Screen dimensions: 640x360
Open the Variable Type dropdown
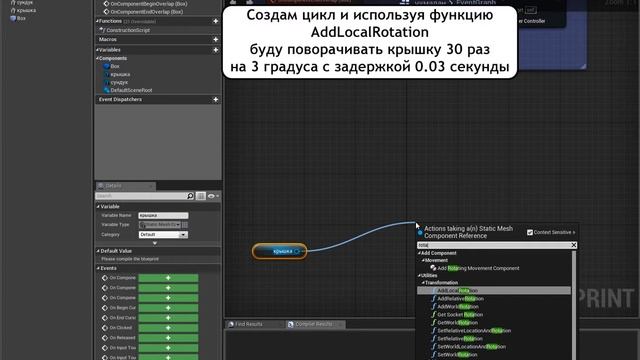(x=160, y=225)
